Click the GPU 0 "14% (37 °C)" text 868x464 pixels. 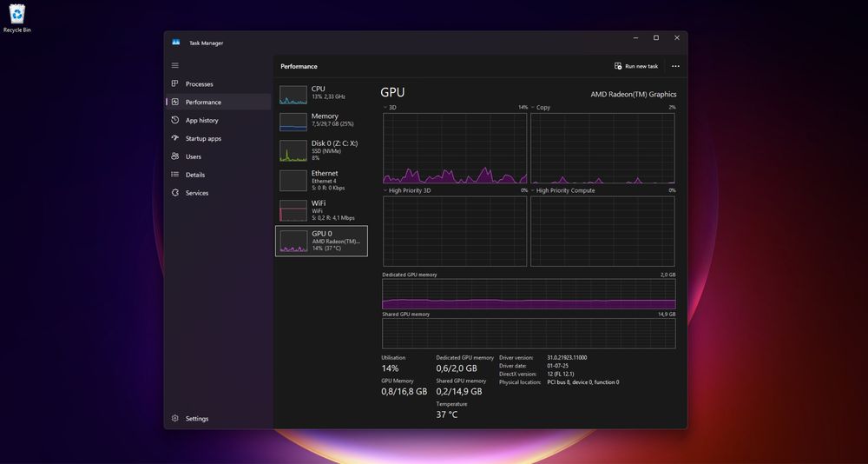pos(326,249)
